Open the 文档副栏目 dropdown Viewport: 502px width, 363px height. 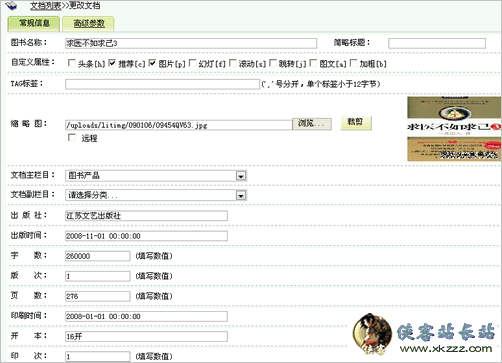point(156,195)
